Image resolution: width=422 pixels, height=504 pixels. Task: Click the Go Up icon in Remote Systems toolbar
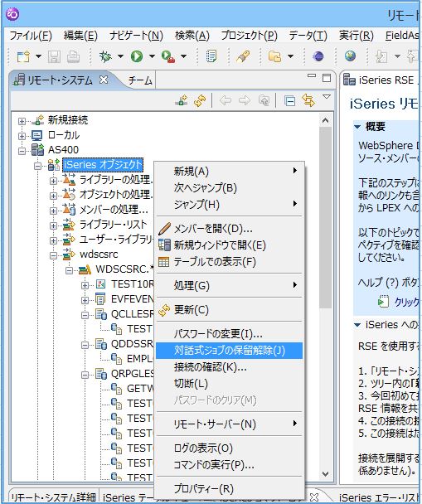point(264,100)
